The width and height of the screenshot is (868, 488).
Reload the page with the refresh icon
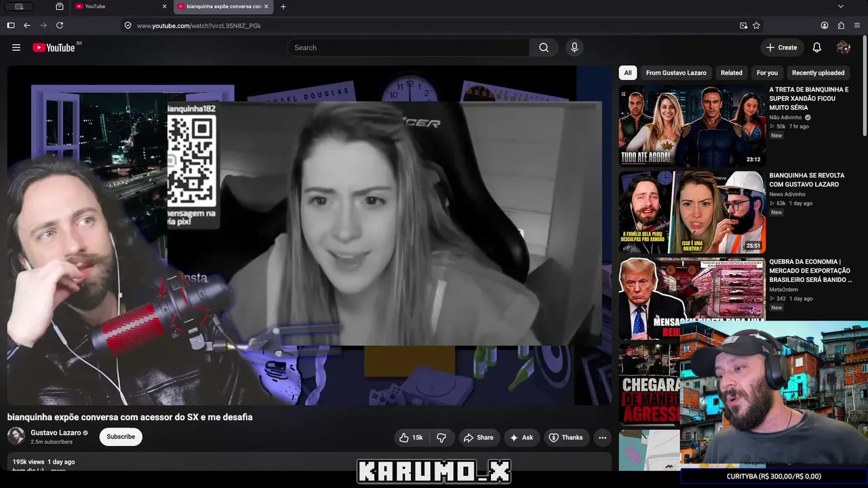coord(60,25)
